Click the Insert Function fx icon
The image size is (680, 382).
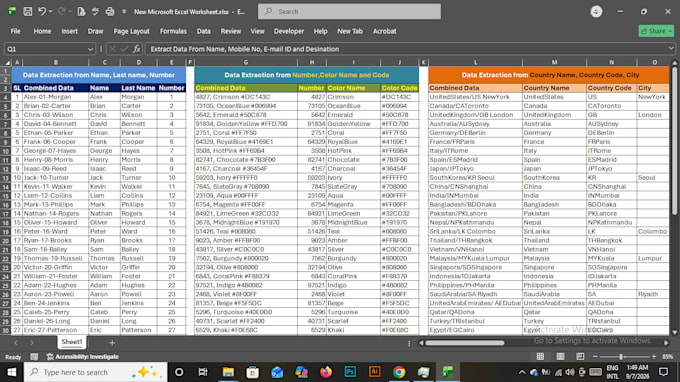137,49
